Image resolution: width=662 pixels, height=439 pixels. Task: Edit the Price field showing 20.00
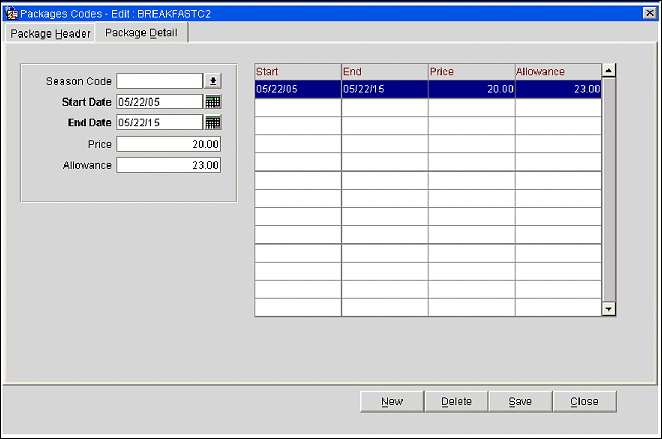168,144
